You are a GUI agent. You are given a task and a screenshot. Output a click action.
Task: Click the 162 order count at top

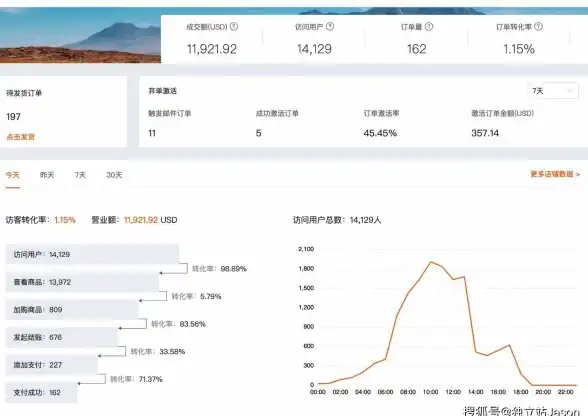click(x=417, y=49)
